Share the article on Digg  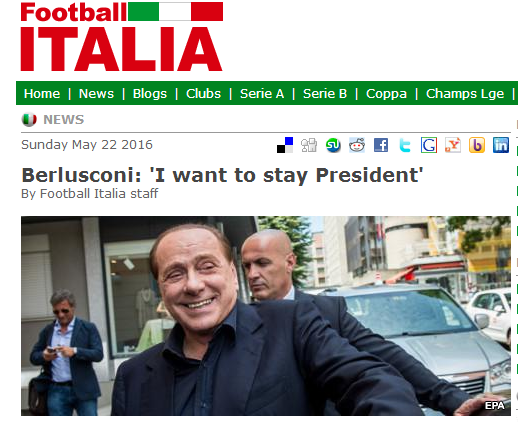pos(309,145)
